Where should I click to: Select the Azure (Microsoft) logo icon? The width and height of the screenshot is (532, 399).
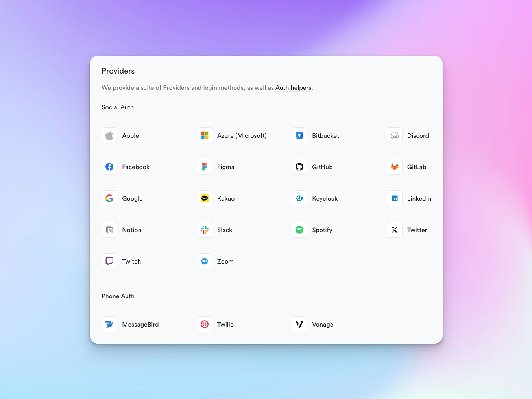click(x=205, y=135)
